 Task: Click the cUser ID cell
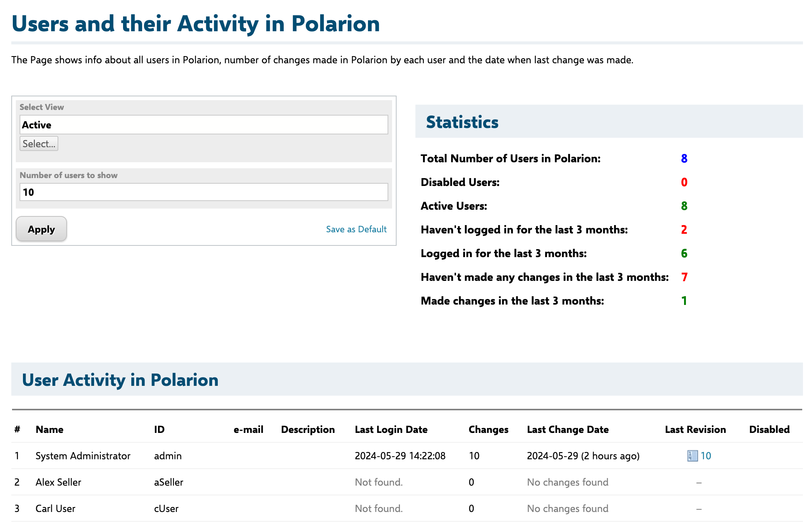click(x=166, y=509)
